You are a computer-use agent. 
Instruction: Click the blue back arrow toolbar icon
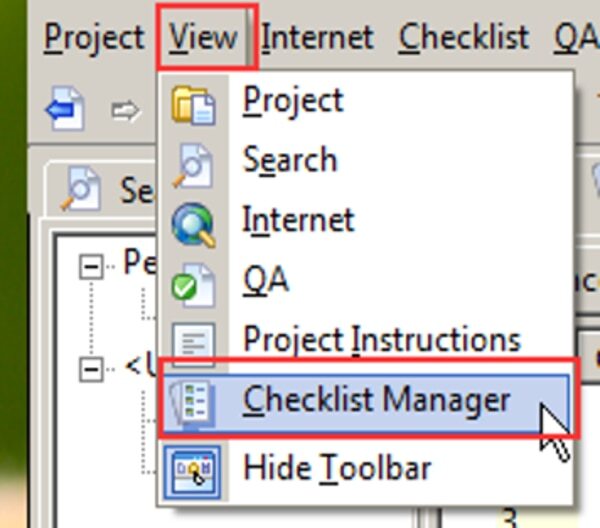tap(64, 110)
